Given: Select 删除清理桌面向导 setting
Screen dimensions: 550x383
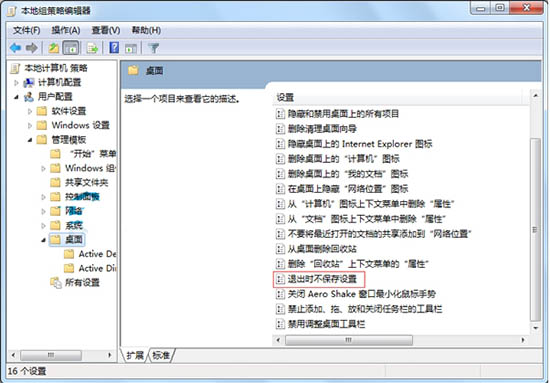Looking at the screenshot, I should pyautogui.click(x=322, y=129).
